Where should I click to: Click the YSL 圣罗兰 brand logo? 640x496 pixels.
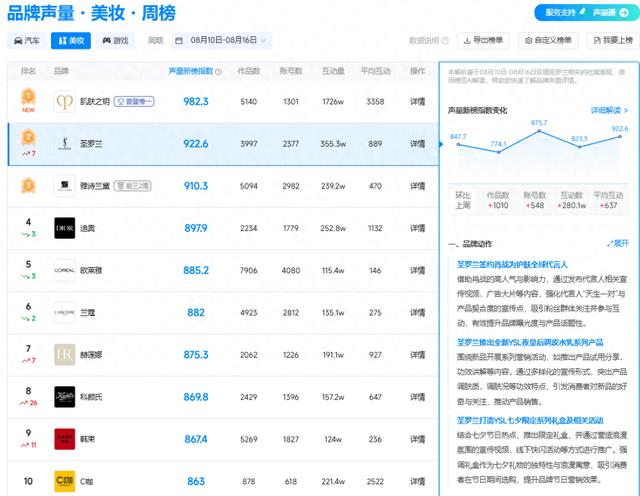pos(64,143)
